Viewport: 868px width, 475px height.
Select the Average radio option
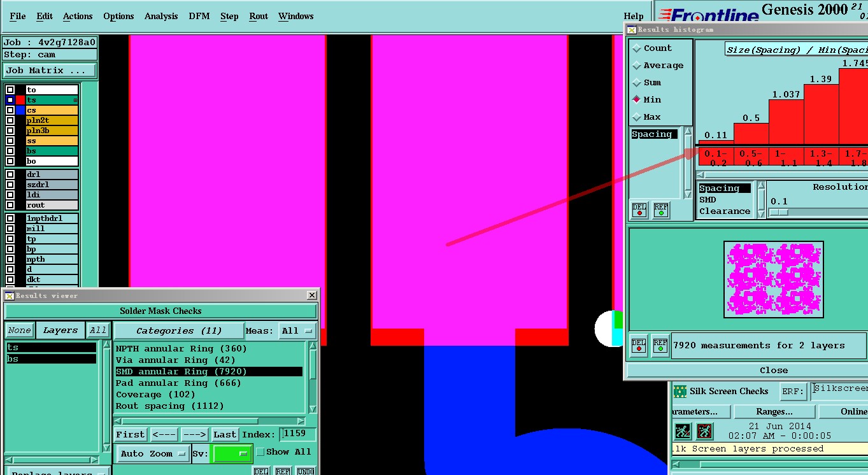[637, 66]
